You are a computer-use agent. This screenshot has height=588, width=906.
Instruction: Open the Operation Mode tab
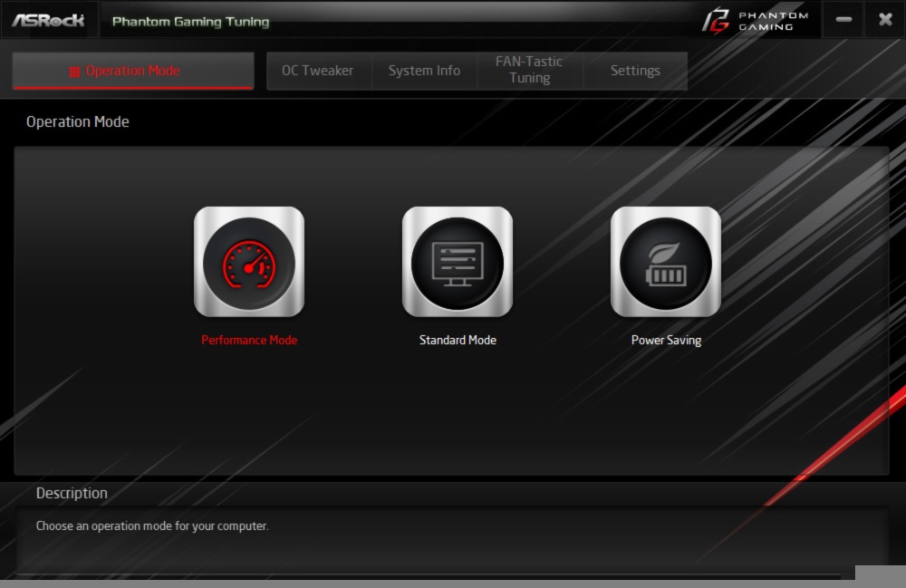(133, 71)
